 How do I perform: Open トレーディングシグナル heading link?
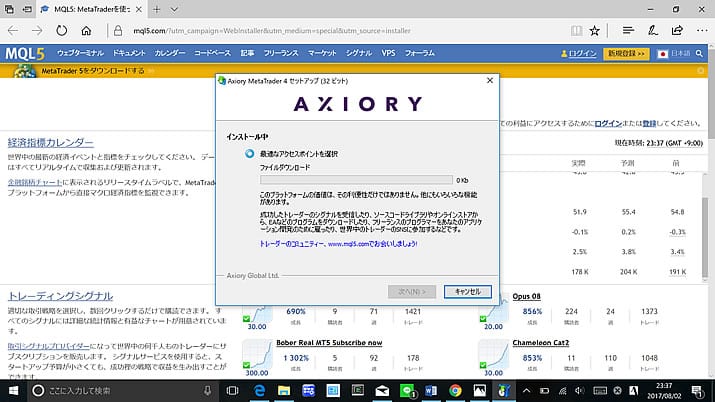[60, 296]
